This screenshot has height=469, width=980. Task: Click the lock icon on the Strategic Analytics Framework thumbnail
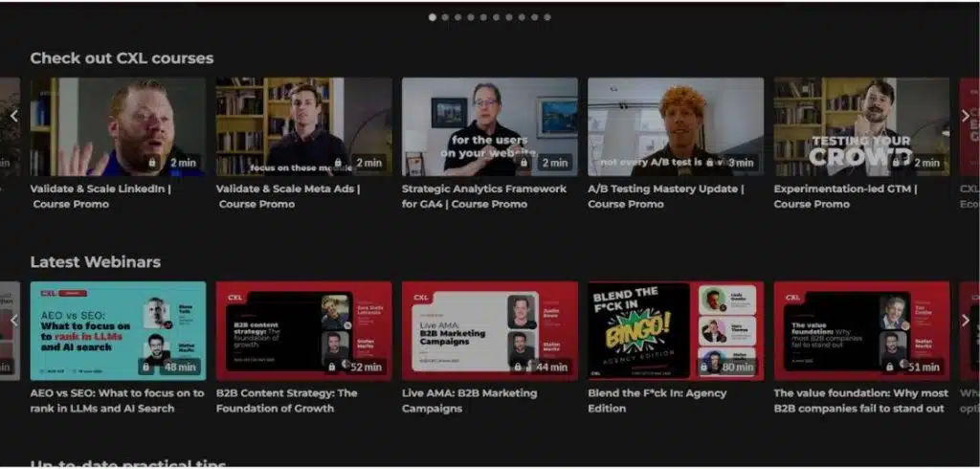[x=523, y=163]
